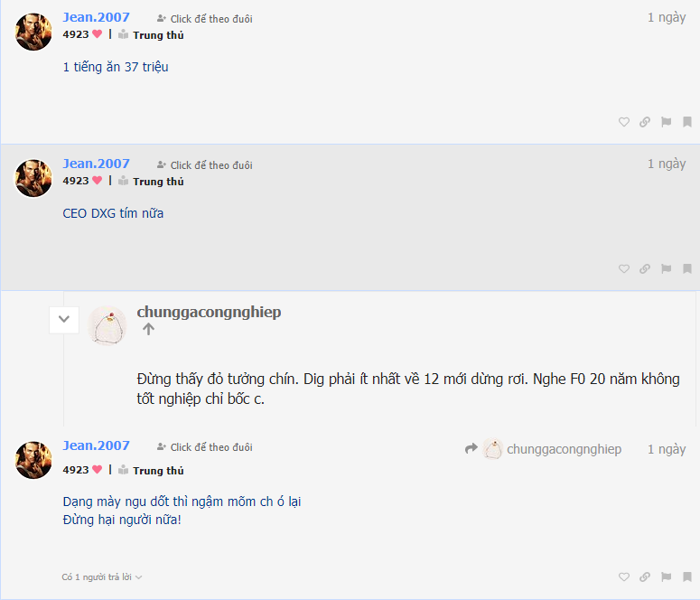Like the "CEO DXG tím nữa" post
The height and width of the screenshot is (600, 700).
pyautogui.click(x=623, y=268)
